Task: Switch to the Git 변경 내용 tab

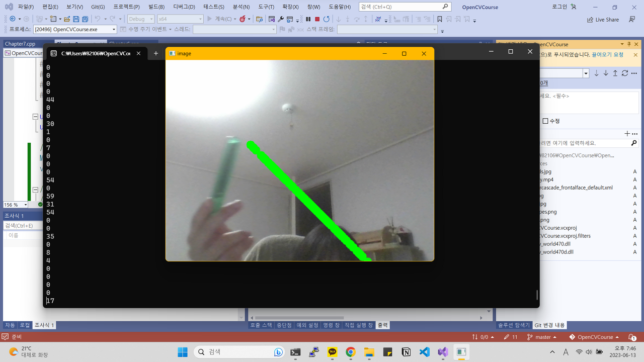Action: pyautogui.click(x=549, y=325)
